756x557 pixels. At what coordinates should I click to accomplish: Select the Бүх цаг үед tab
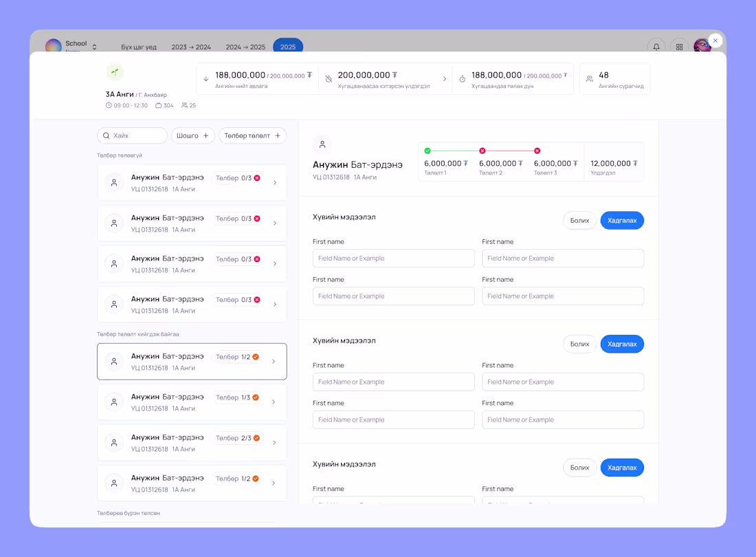(x=139, y=47)
